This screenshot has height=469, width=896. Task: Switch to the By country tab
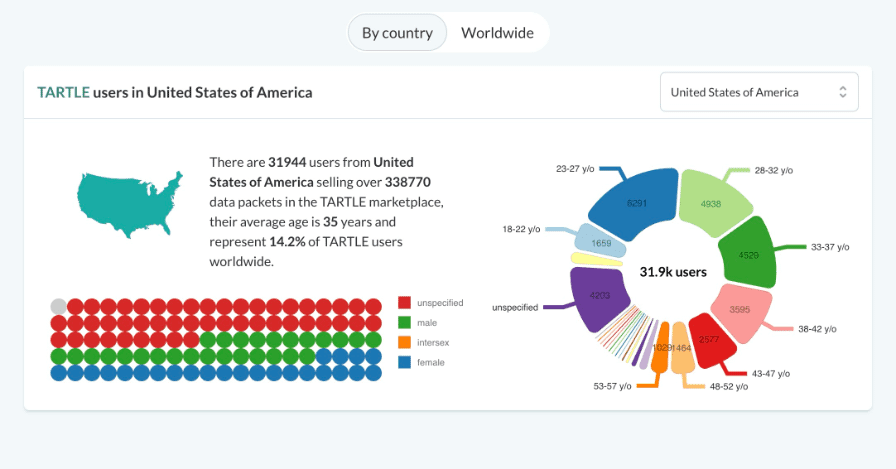pyautogui.click(x=397, y=33)
